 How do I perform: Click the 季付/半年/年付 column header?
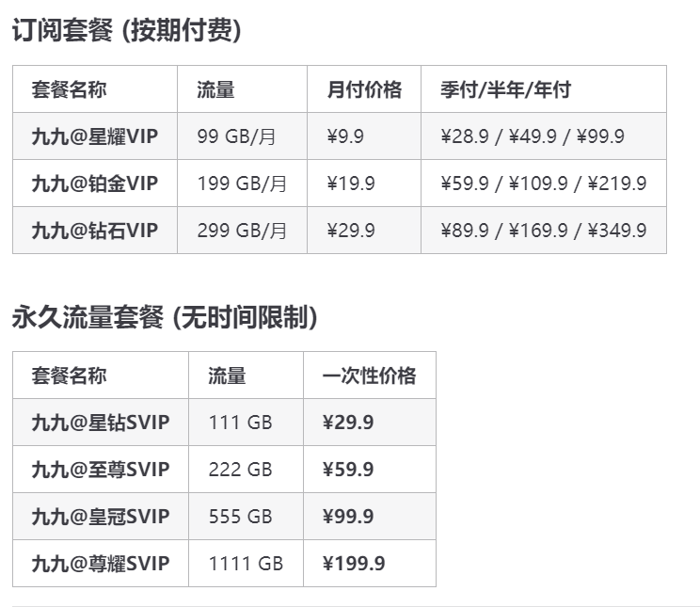505,89
